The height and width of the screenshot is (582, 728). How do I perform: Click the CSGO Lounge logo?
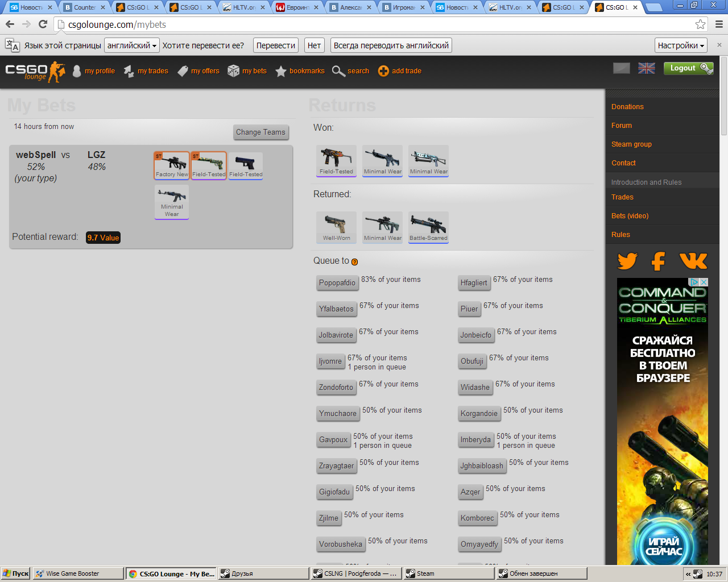(x=35, y=72)
